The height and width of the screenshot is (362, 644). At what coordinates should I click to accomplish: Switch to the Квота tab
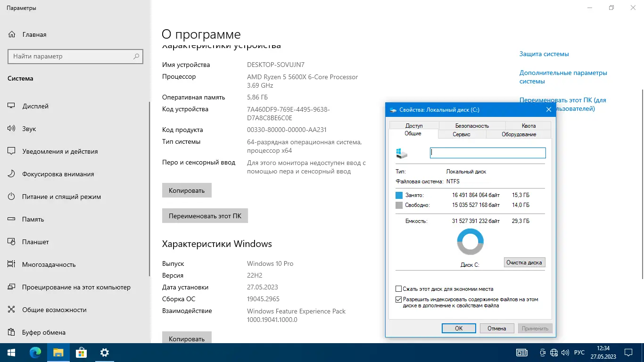pyautogui.click(x=528, y=126)
